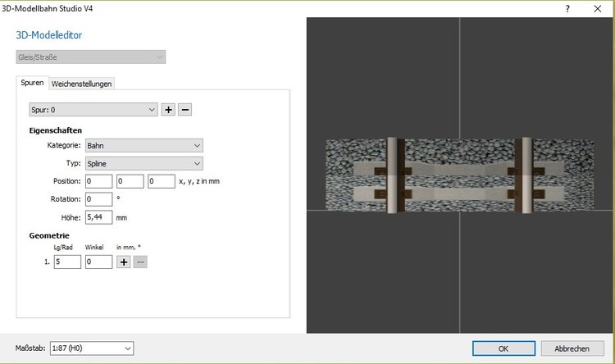Click the Rotation input field

99,199
